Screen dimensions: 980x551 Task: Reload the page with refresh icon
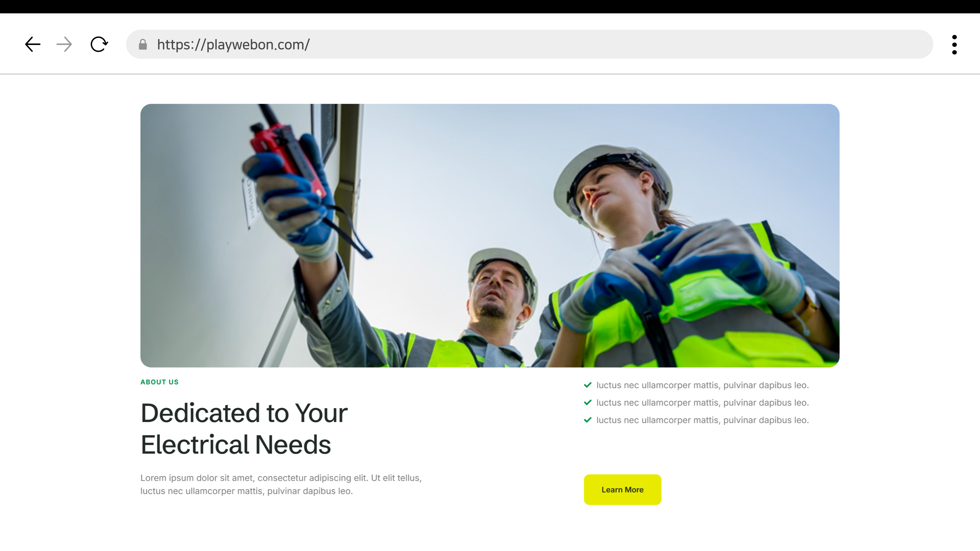click(x=99, y=44)
